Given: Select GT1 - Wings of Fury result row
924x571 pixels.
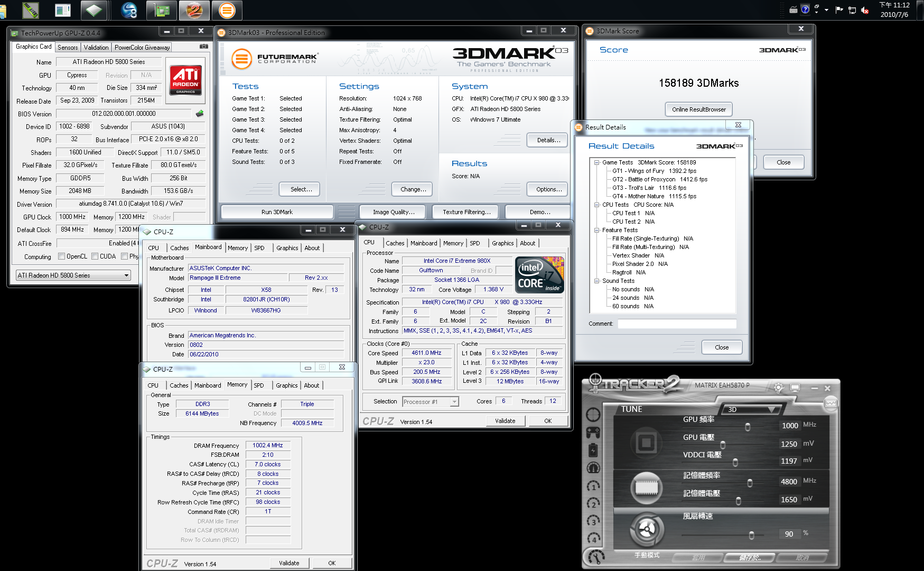Looking at the screenshot, I should 654,171.
